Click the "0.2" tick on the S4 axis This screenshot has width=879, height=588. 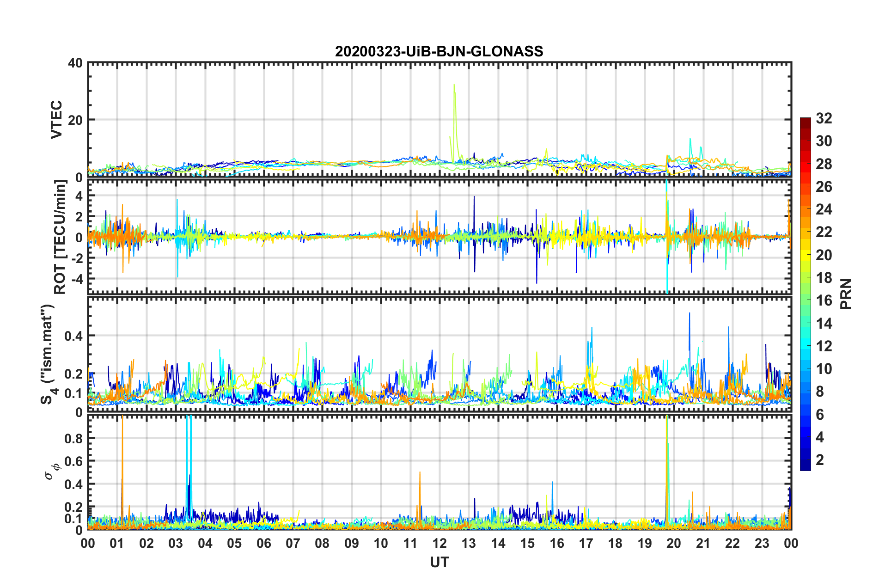(73, 374)
